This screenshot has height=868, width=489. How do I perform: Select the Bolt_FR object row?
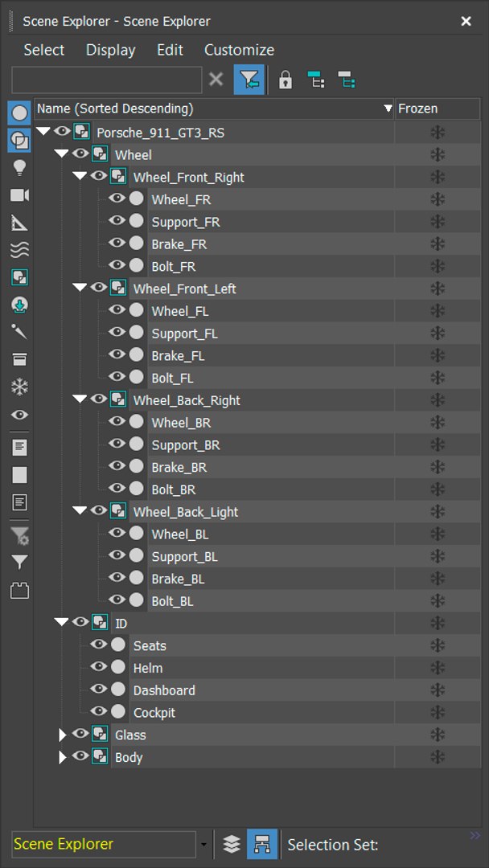point(314,266)
